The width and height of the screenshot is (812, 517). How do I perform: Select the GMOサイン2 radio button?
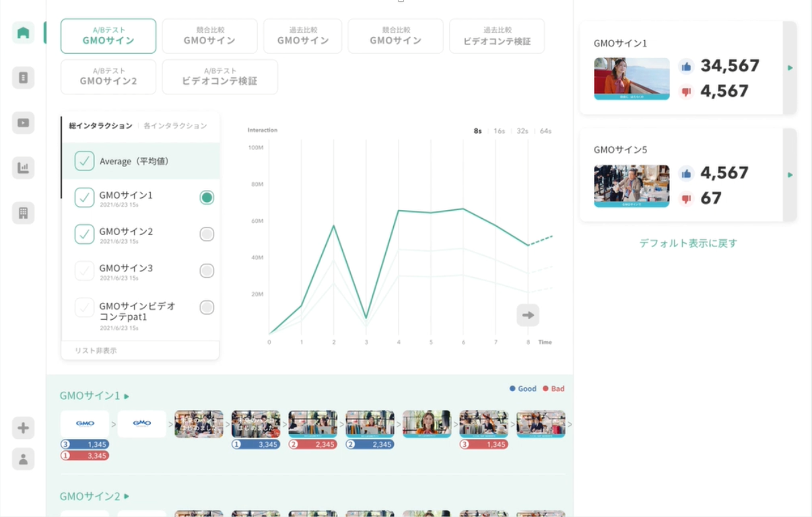coord(207,234)
